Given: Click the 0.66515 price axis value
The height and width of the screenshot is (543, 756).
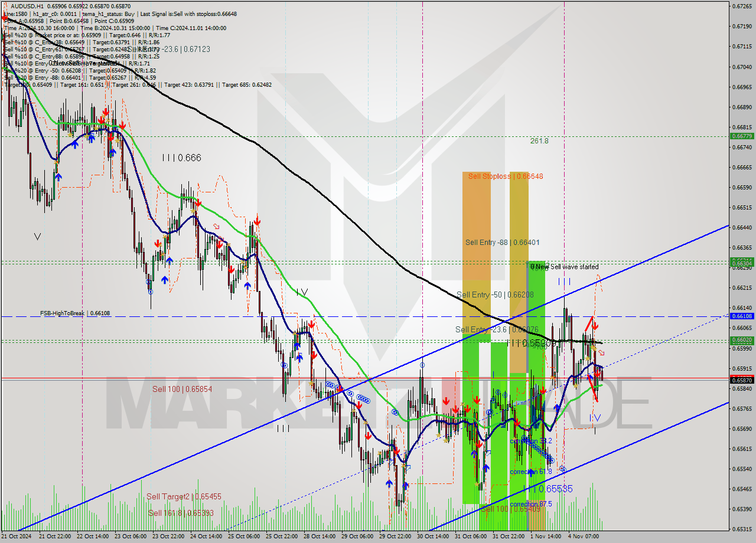Looking at the screenshot, I should coord(742,207).
